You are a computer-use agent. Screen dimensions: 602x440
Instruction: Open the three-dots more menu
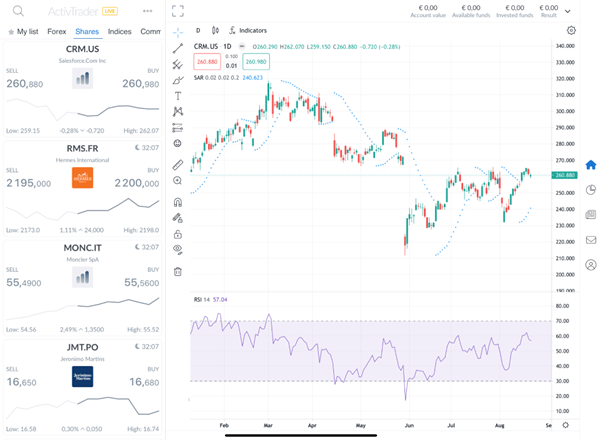point(148,11)
